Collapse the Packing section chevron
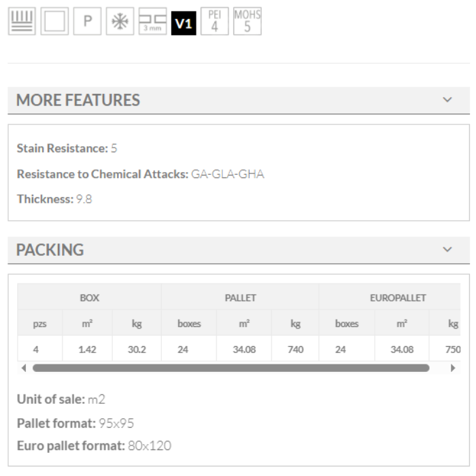Viewport: 476px width, 476px height. tap(447, 250)
